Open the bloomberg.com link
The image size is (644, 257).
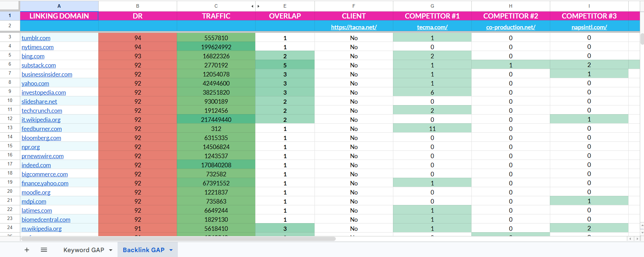point(41,138)
